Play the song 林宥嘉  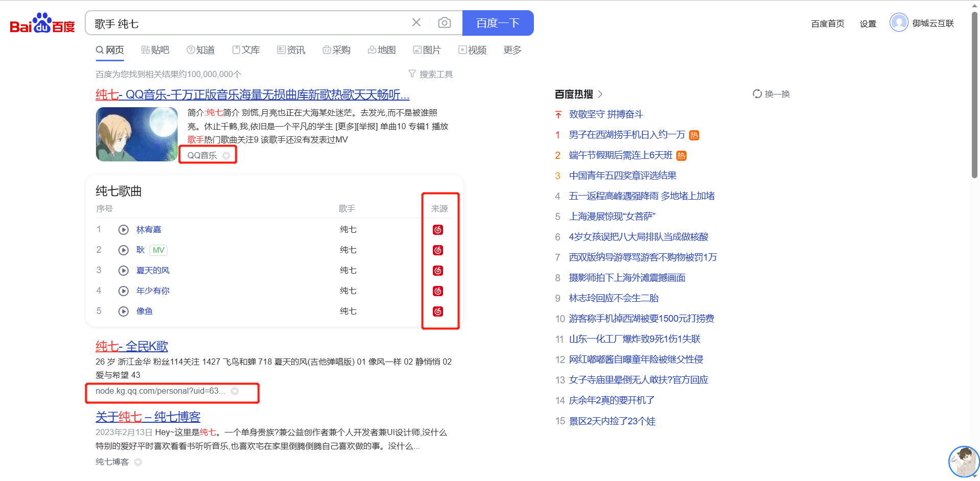123,230
